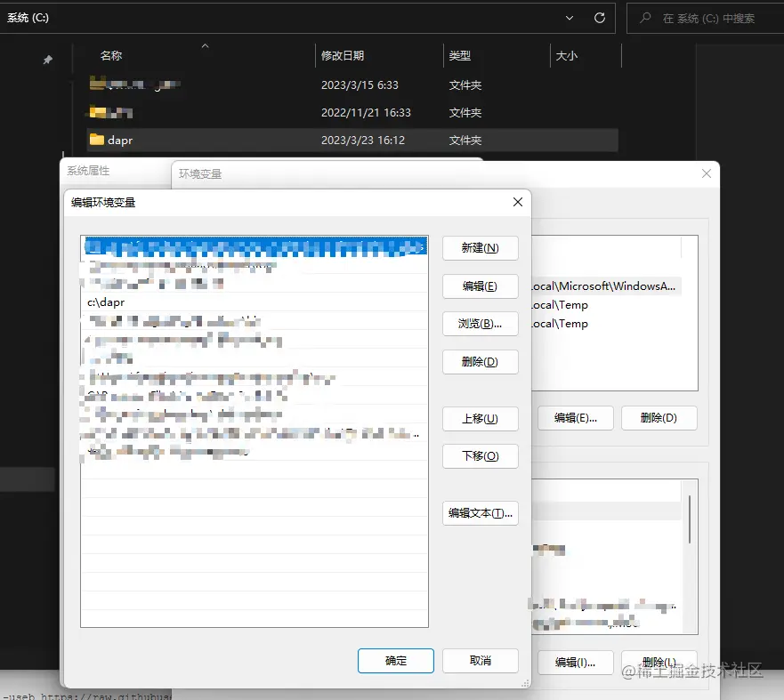Screen dimensions: 784x700
Task: Confirm with 确定 button
Action: click(395, 661)
